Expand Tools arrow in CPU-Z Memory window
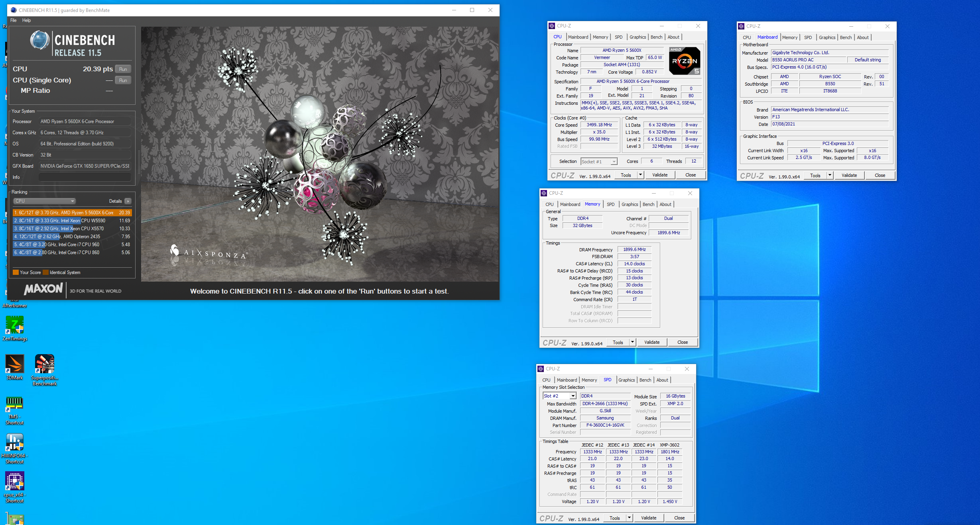 632,342
